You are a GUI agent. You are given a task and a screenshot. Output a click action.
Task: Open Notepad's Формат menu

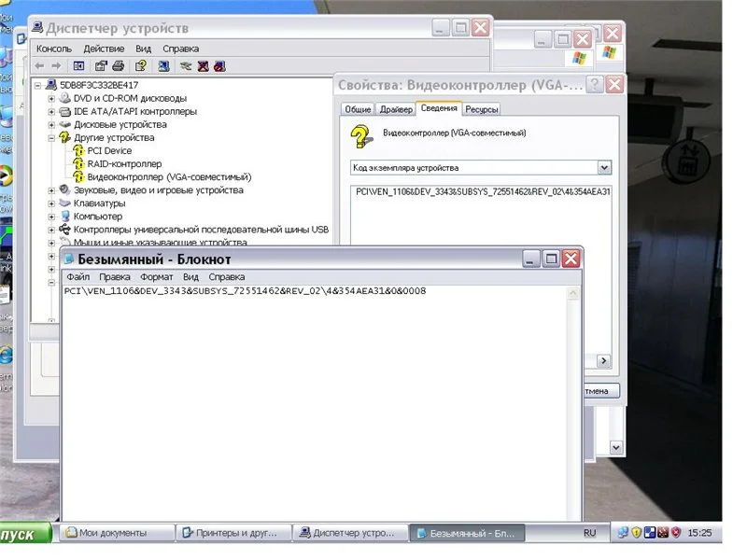(x=156, y=276)
